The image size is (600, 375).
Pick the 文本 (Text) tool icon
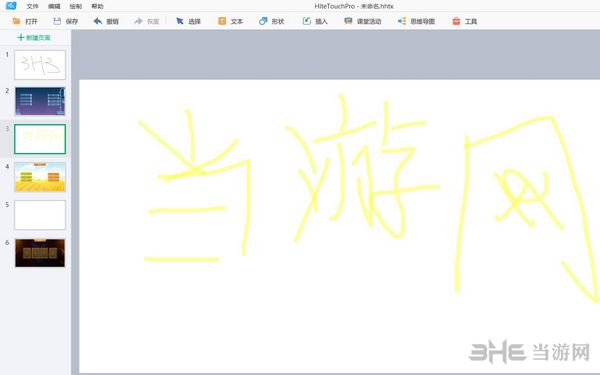(222, 21)
